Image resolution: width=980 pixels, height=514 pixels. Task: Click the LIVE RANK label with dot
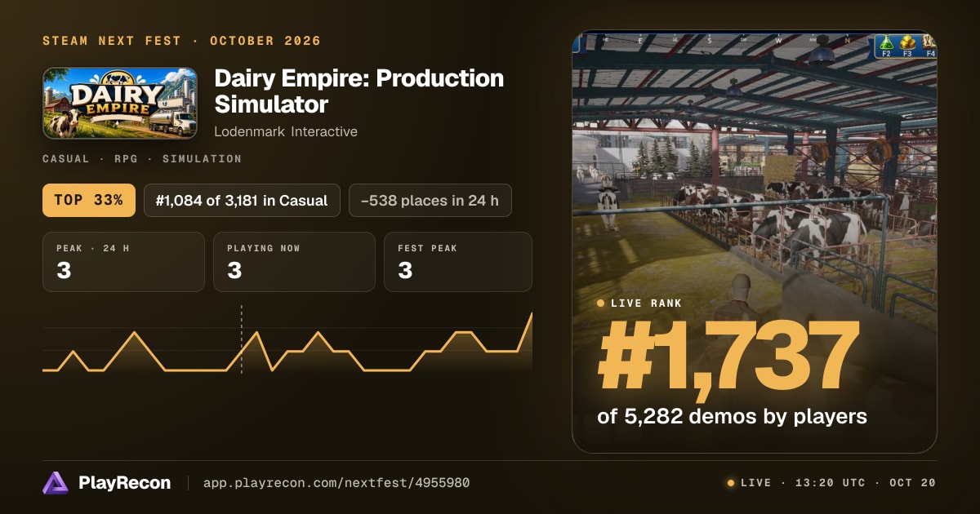pos(639,303)
